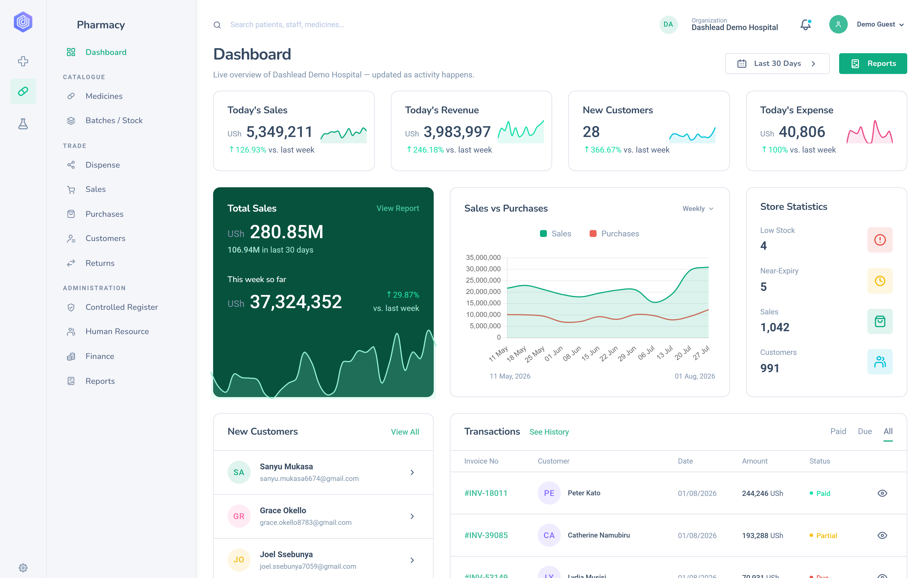Screen dimensions: 924x578
Task: Click the DA organization avatar
Action: tap(668, 24)
